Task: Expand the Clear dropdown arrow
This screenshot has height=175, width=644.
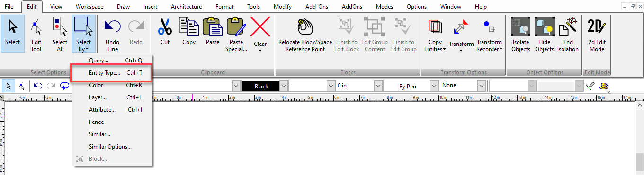Action: coord(260,50)
